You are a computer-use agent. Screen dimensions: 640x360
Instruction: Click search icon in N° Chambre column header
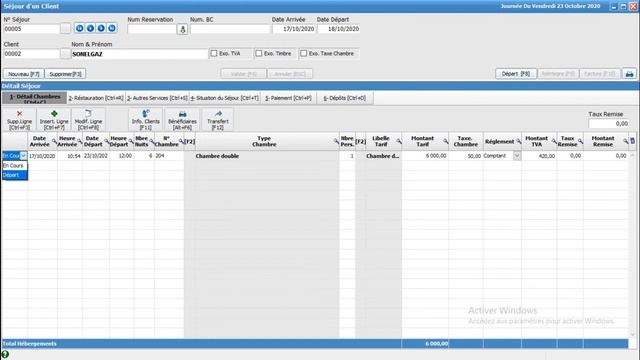coord(181,141)
